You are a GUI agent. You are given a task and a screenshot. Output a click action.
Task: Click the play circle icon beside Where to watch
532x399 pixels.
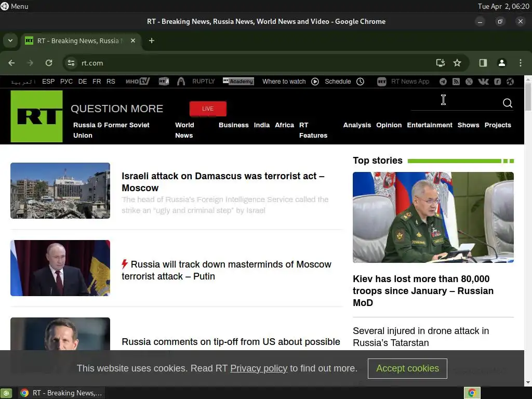coord(315,82)
